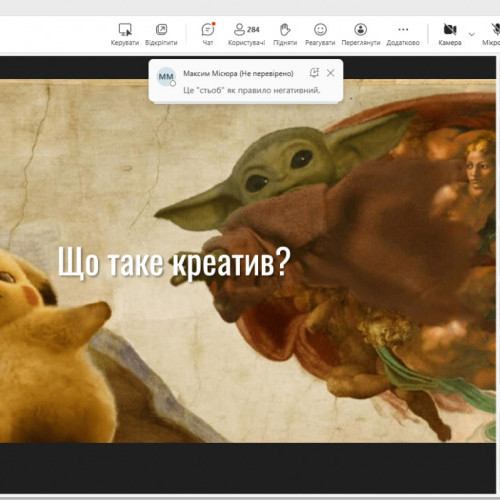This screenshot has height=500, width=500.
Task: Open the Додатково more options menu
Action: tap(403, 34)
